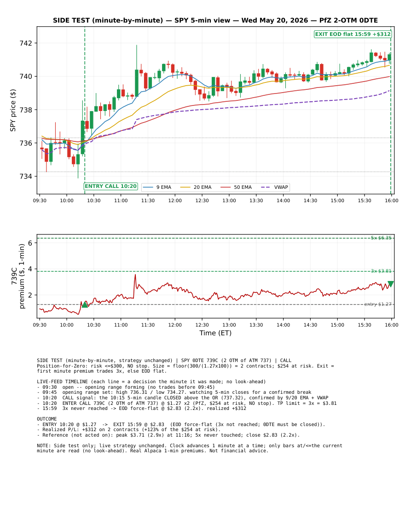This screenshot has height=532, width=411.
Task: Click the 3x $3.81 target label
Action: (381, 271)
